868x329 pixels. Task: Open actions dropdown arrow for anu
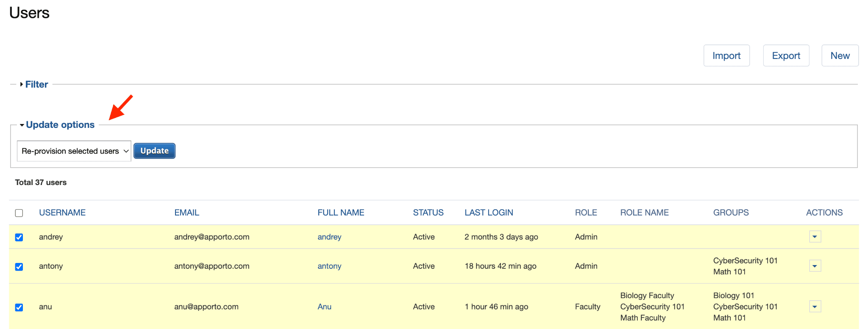pos(815,307)
